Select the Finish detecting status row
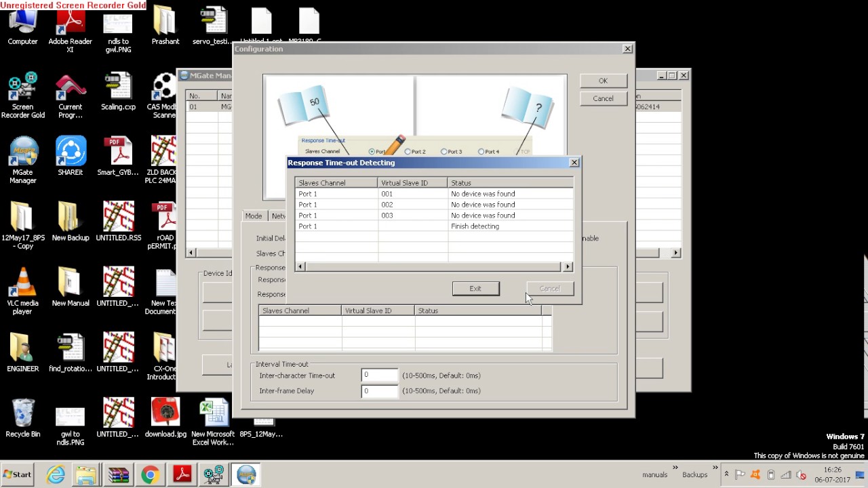 [x=434, y=226]
